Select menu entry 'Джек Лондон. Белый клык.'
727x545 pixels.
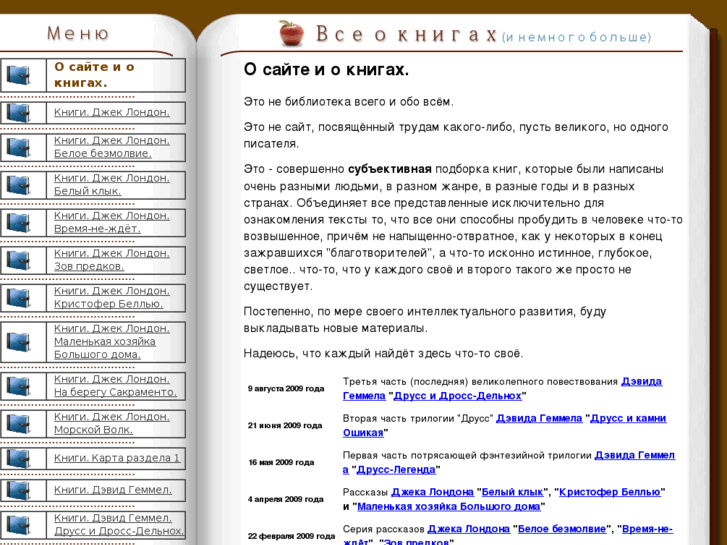point(112,185)
